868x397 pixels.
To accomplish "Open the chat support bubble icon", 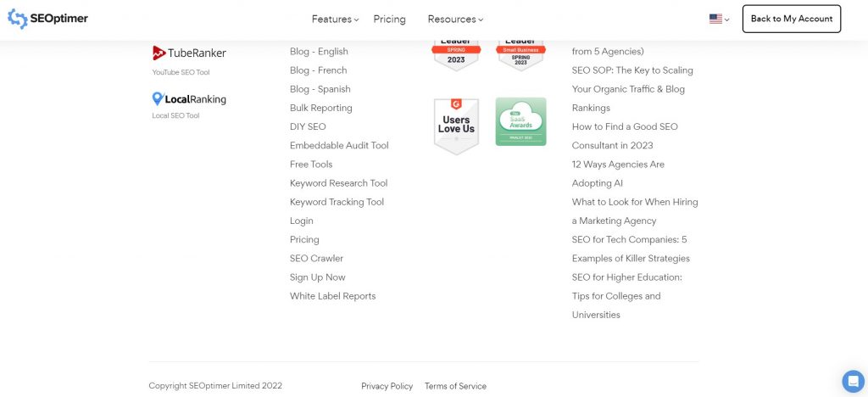I will (x=853, y=381).
